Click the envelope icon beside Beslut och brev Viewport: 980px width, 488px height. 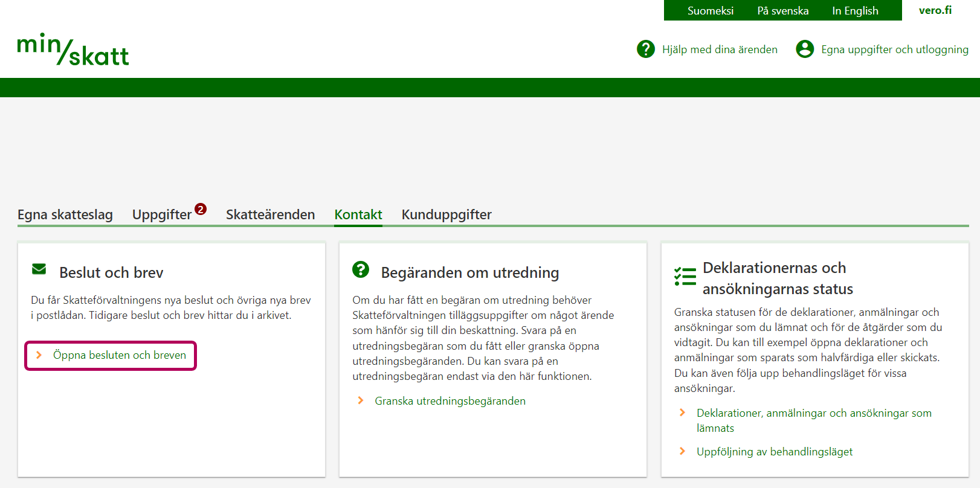[x=39, y=269]
